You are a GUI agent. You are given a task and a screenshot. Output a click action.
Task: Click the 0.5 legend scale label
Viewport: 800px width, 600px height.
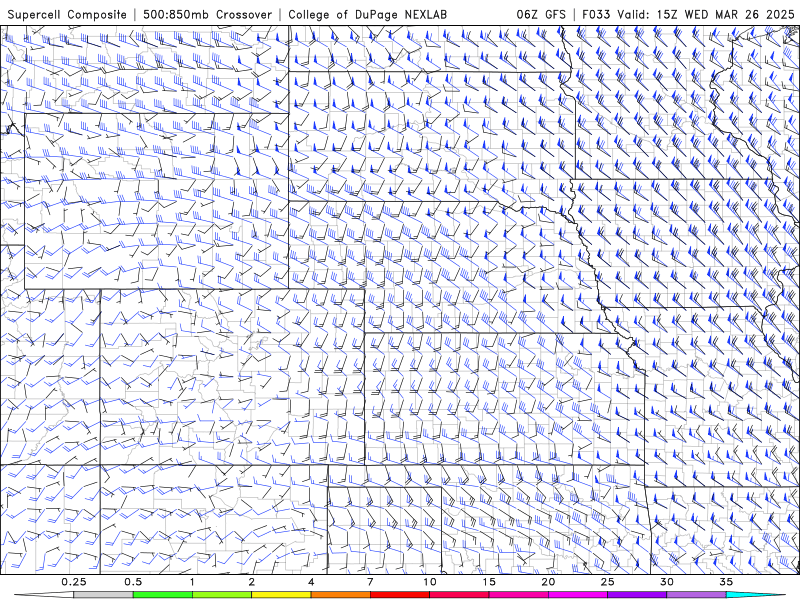pyautogui.click(x=133, y=582)
